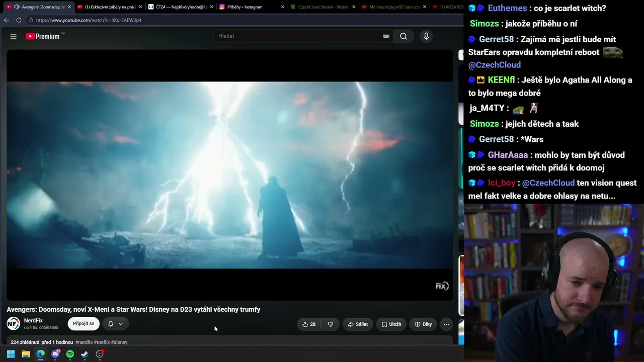Viewport: 644px width, 362px height.
Task: Expand the video description box
Action: click(x=230, y=341)
